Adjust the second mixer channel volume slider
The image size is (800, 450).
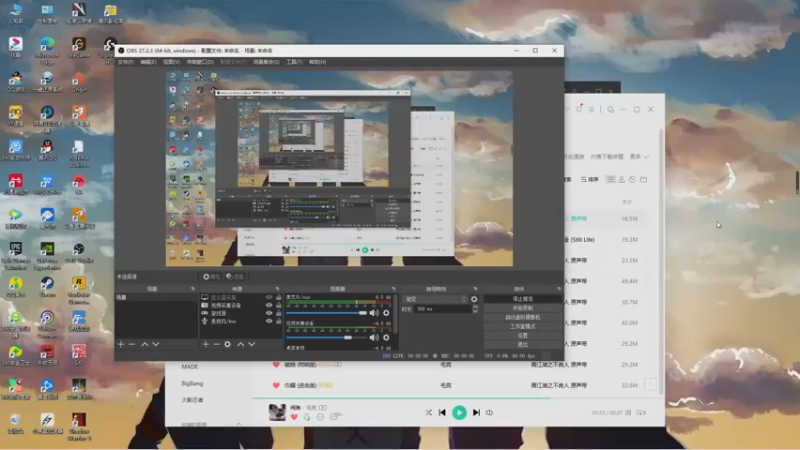click(327, 337)
